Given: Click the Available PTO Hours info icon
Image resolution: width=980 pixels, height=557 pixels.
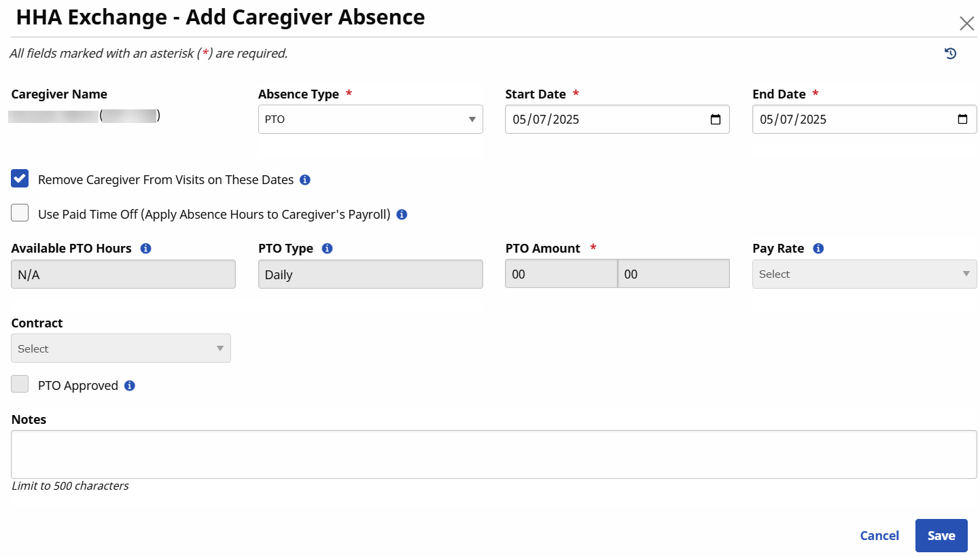Looking at the screenshot, I should 145,249.
